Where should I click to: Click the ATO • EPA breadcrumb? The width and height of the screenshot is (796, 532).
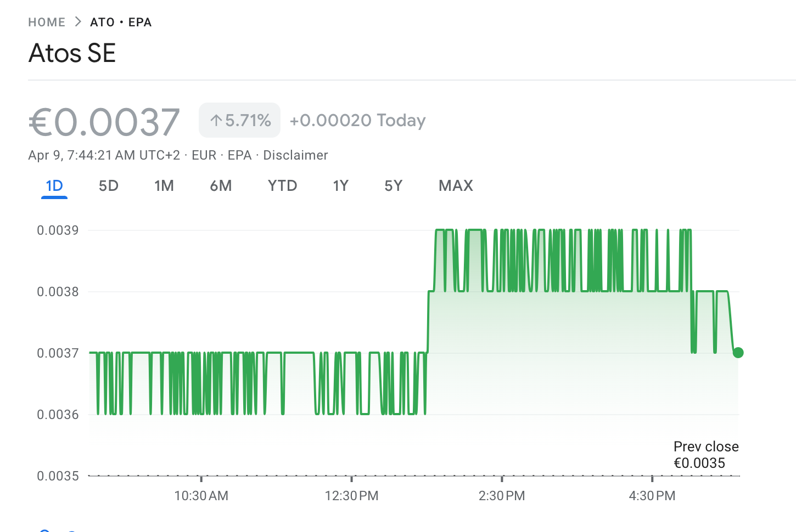121,22
